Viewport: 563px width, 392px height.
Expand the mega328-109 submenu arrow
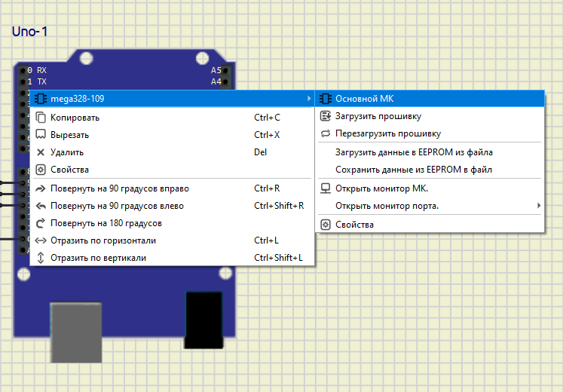309,99
